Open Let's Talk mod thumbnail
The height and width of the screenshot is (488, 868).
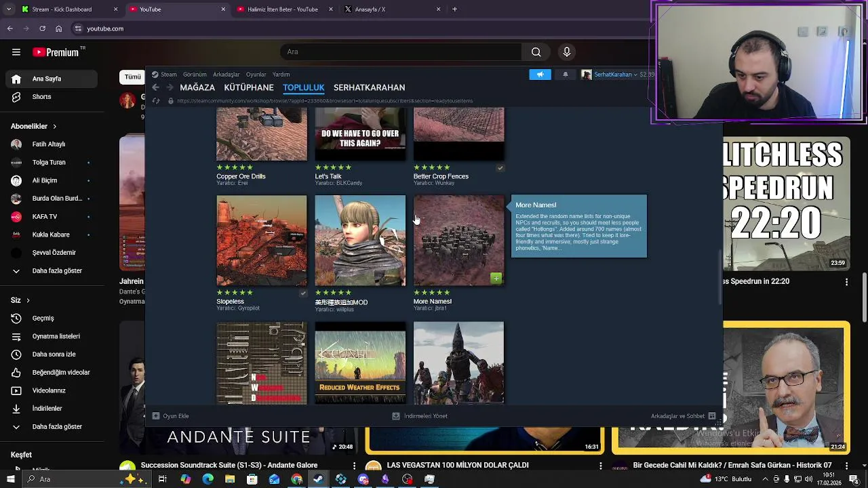[x=360, y=134]
